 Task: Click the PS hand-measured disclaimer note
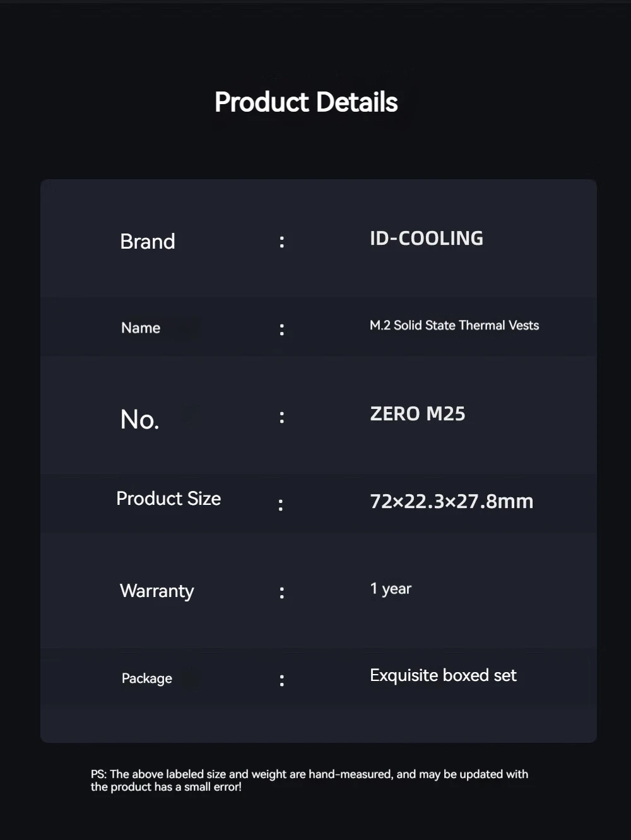click(309, 781)
